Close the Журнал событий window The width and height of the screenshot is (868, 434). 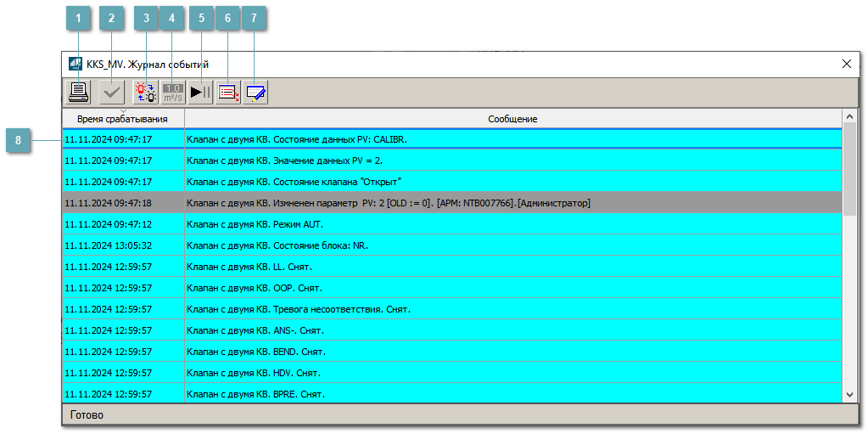click(x=846, y=64)
